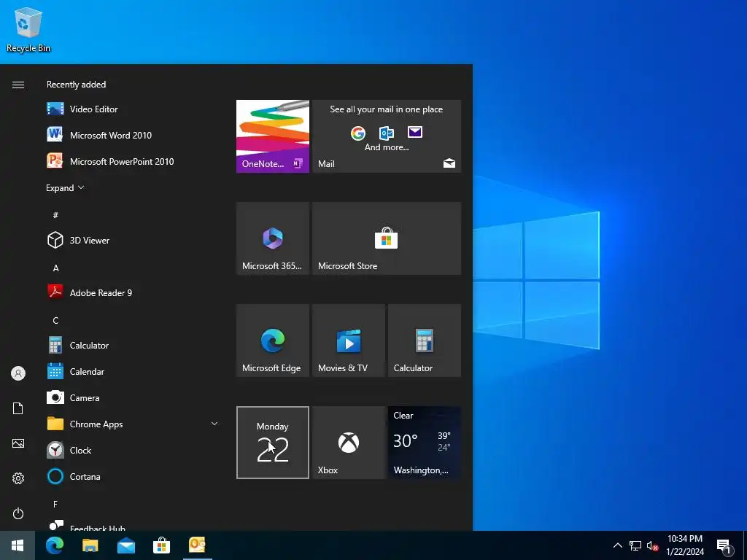Image resolution: width=747 pixels, height=560 pixels.
Task: Open Adobe Reader 9
Action: (x=133, y=293)
